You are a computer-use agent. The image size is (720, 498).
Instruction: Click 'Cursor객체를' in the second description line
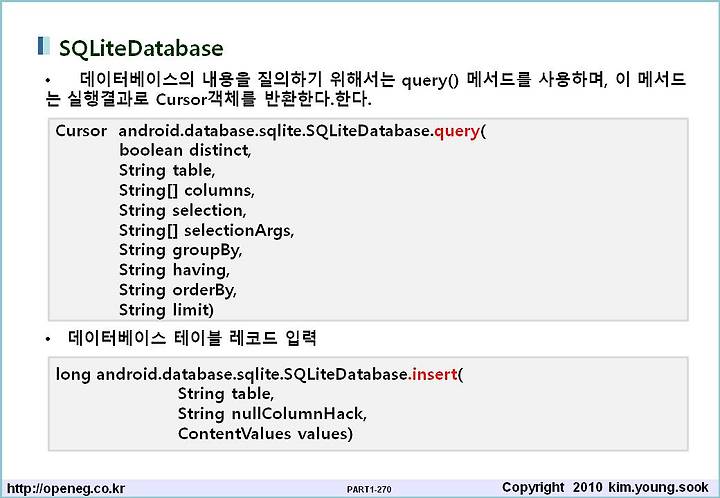pos(205,100)
